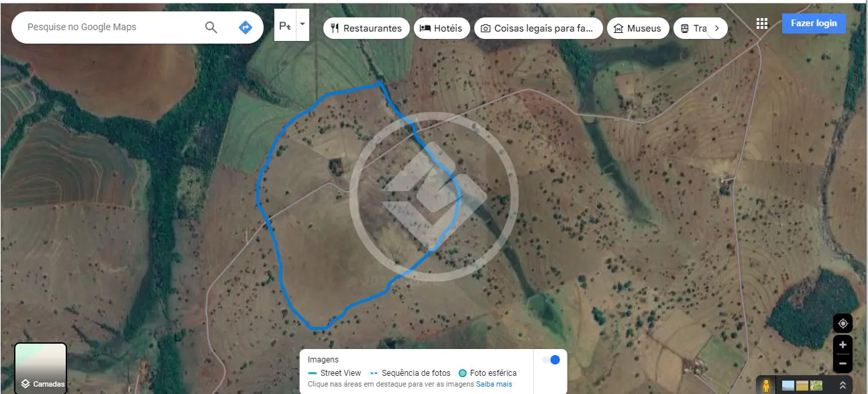Click the 'Fazer login' button
868x394 pixels.
coord(814,23)
